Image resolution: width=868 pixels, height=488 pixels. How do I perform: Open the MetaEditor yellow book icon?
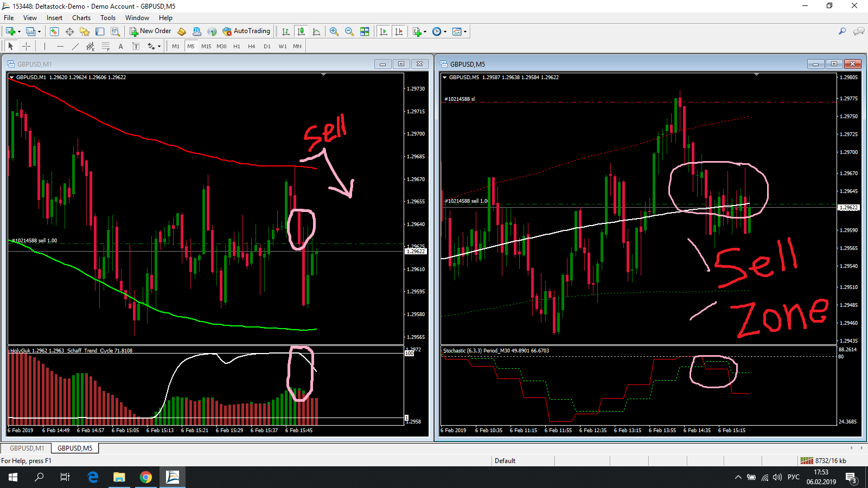[182, 31]
